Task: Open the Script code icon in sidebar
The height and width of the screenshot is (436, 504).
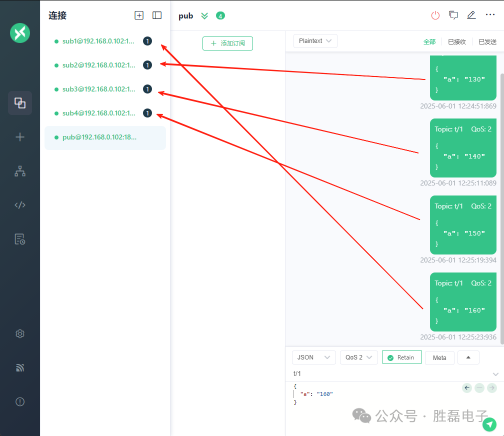Action: coord(20,205)
